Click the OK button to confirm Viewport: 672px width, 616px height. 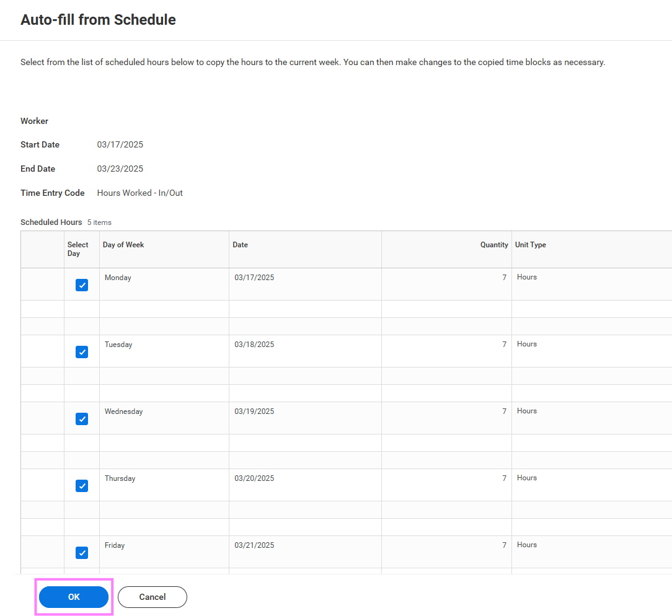point(73,597)
